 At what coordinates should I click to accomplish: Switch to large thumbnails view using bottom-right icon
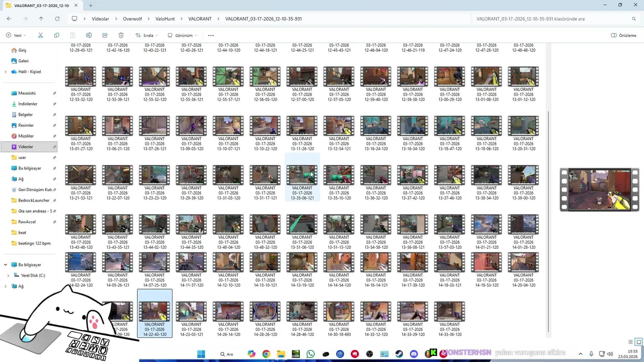(x=639, y=342)
